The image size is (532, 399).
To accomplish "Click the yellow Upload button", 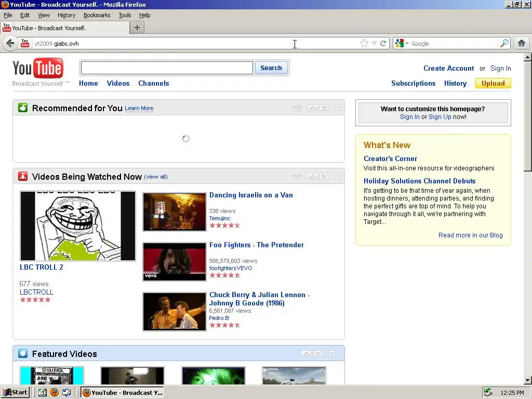I will [x=493, y=83].
